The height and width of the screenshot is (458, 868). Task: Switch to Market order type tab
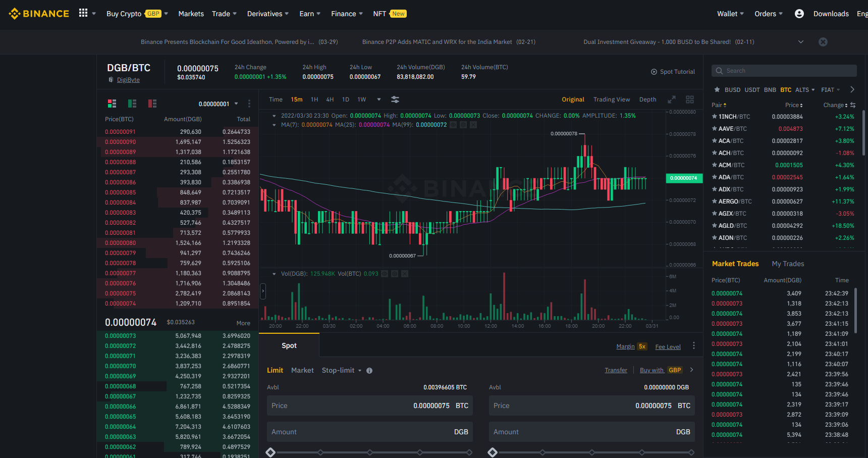pyautogui.click(x=302, y=370)
